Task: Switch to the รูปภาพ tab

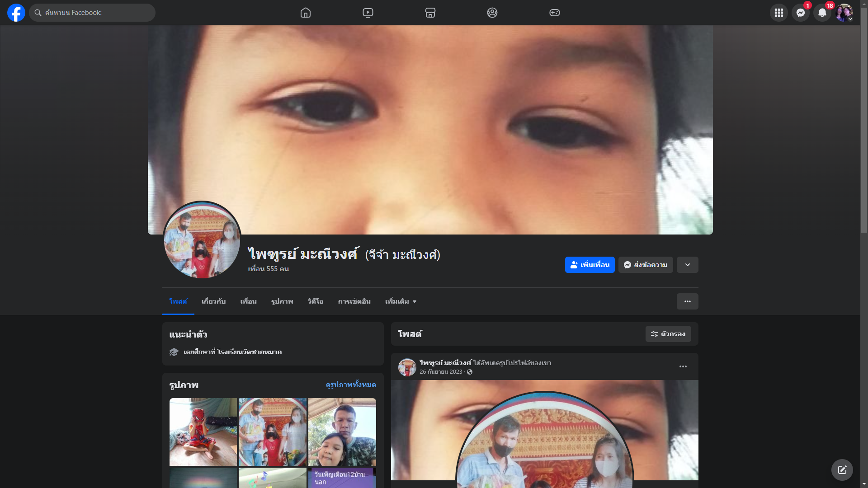Action: tap(282, 301)
